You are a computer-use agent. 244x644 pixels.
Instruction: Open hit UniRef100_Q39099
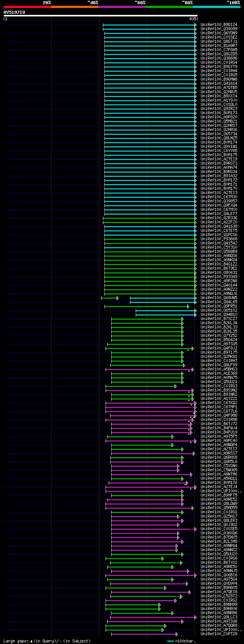[219, 29]
